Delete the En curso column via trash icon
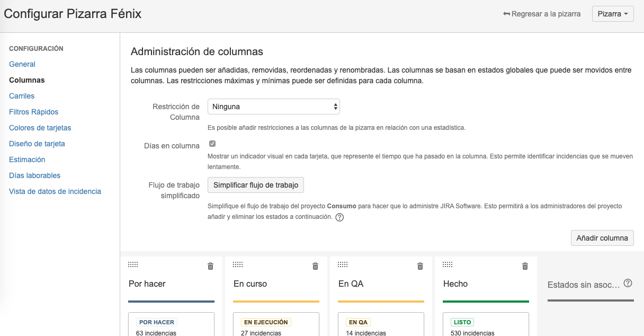This screenshot has height=336, width=644. pos(315,266)
